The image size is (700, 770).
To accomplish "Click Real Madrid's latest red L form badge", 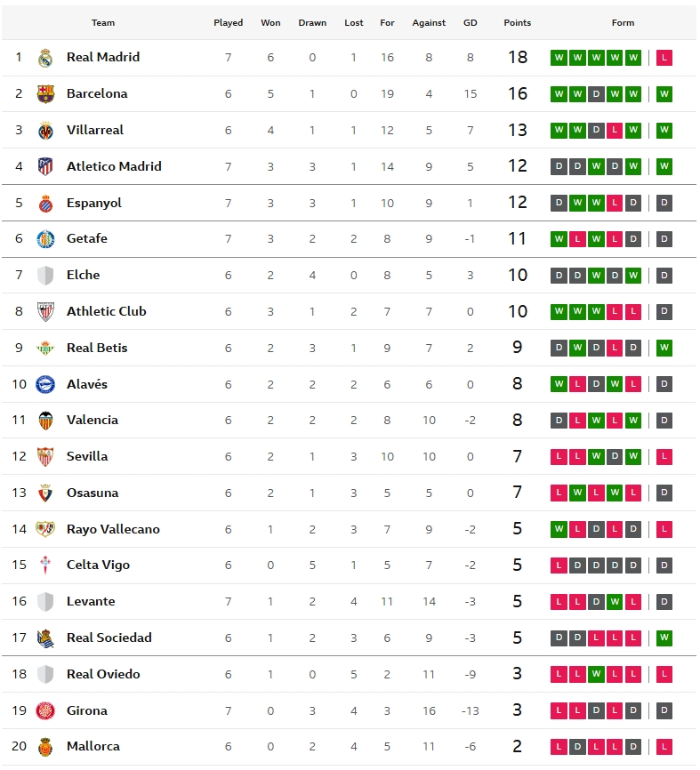I will click(664, 58).
